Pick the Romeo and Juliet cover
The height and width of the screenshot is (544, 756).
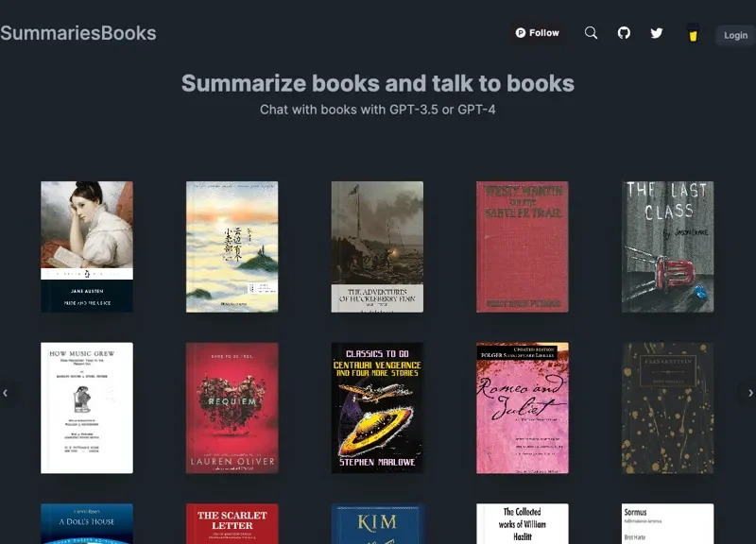coord(523,408)
